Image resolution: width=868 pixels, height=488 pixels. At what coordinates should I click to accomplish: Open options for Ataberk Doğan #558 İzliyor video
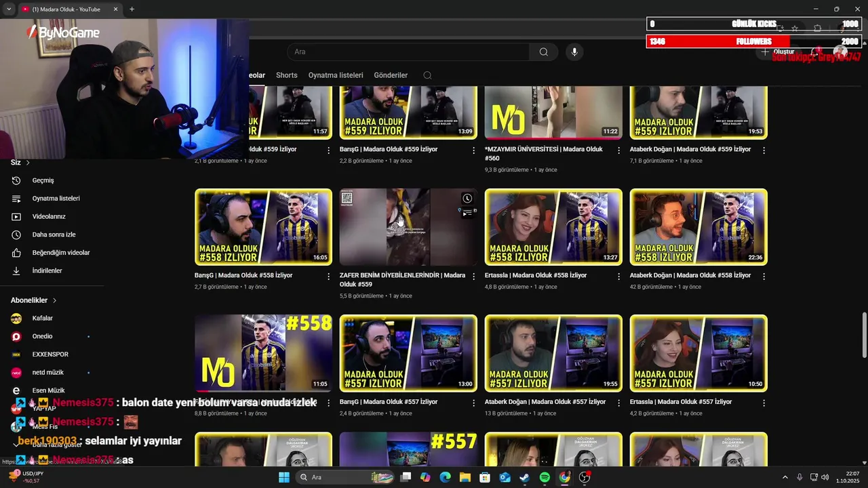pyautogui.click(x=764, y=277)
